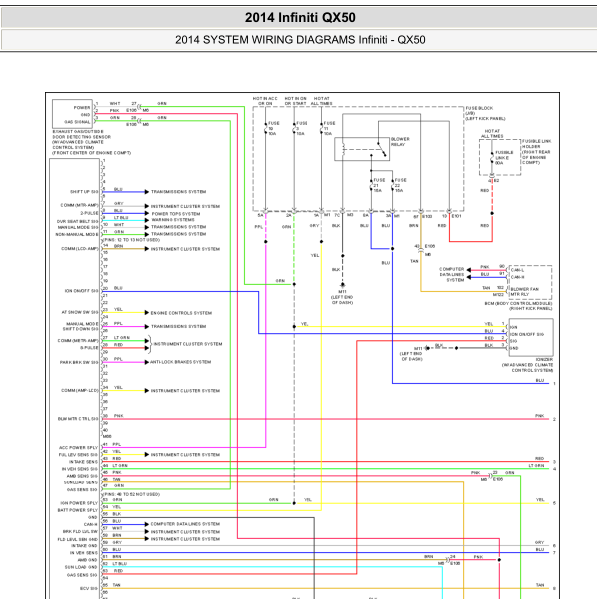Click the 'ION ON/OFF SIG' label at pin 20
The image size is (597, 599).
click(81, 291)
